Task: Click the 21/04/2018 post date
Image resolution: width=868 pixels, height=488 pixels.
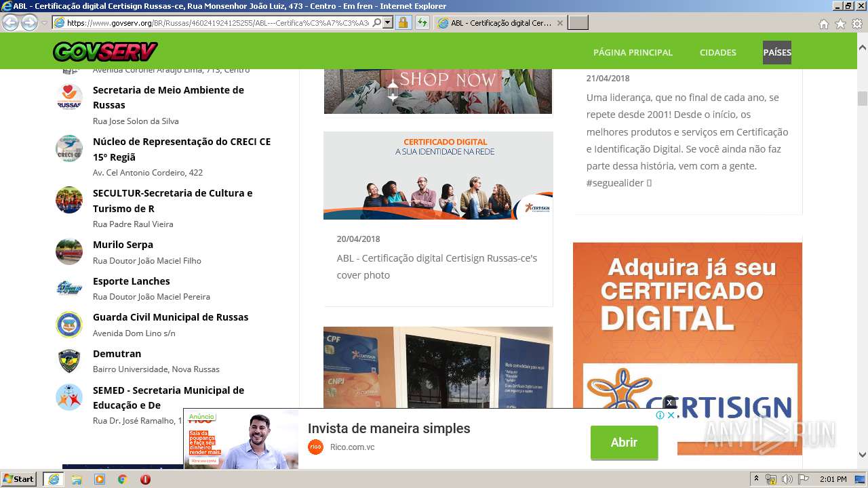Action: (x=608, y=78)
